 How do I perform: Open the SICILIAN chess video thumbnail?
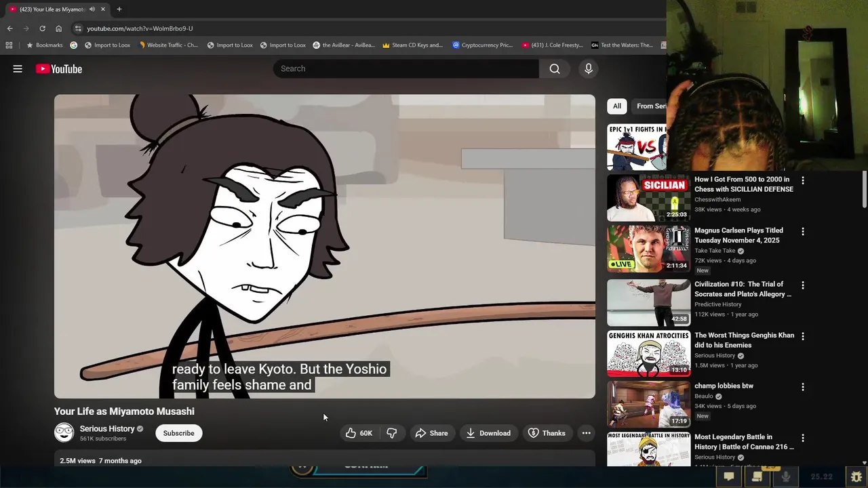[x=648, y=198]
